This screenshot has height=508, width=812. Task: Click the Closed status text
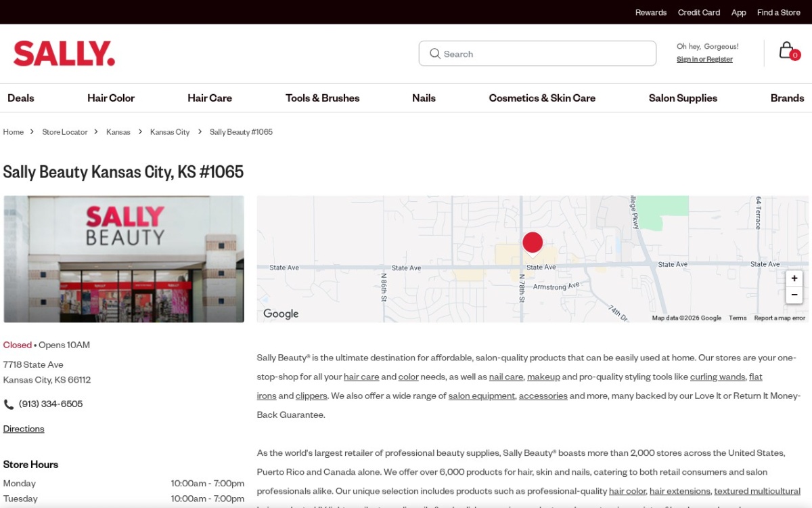click(18, 345)
